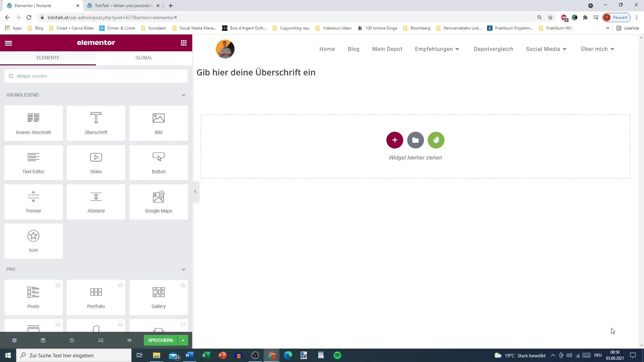Collapse the Elementor side panel
Image resolution: width=644 pixels, height=362 pixels.
tap(195, 192)
